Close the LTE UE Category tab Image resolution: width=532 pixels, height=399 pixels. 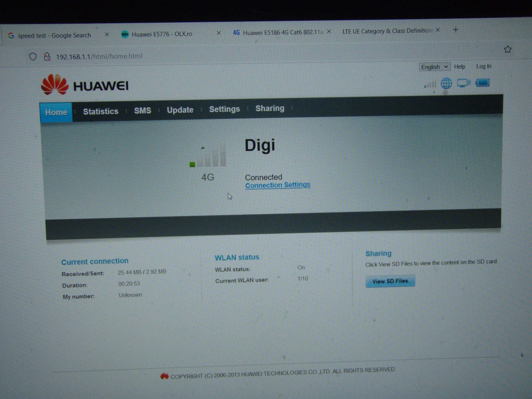(438, 30)
